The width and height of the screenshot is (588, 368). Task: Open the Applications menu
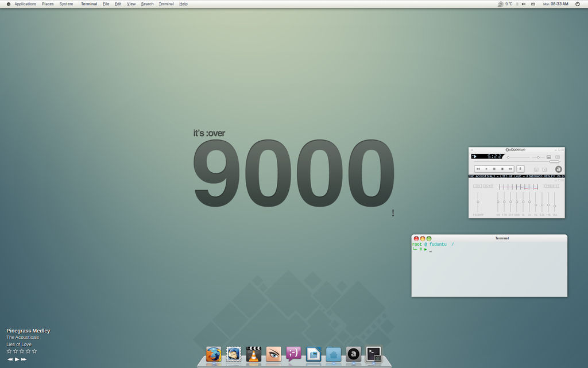25,4
